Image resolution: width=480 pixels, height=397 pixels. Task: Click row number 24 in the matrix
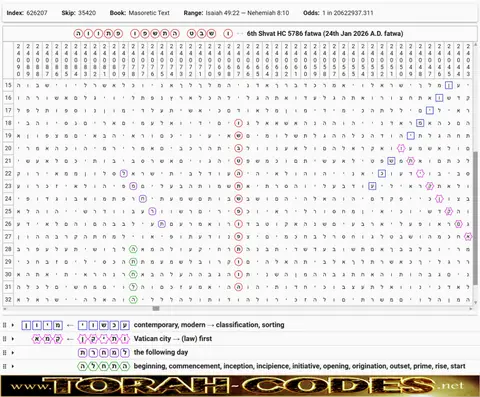tap(8, 199)
